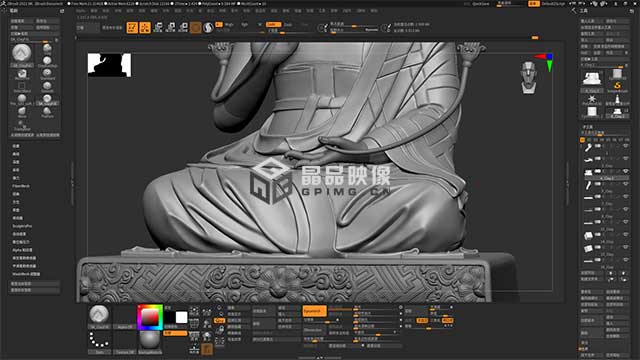Choose the Move transform icon in top toolbar

[158, 27]
